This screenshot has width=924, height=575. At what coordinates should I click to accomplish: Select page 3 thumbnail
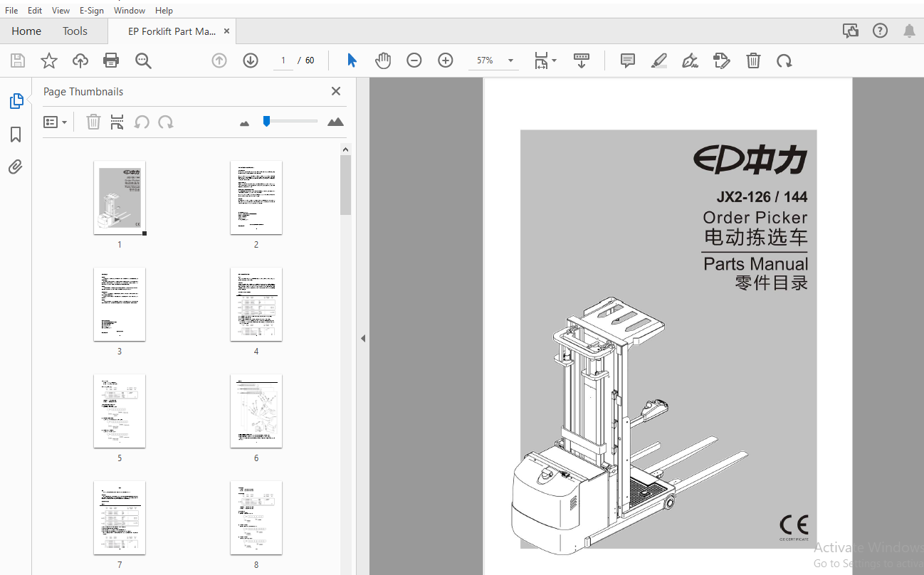pos(120,305)
